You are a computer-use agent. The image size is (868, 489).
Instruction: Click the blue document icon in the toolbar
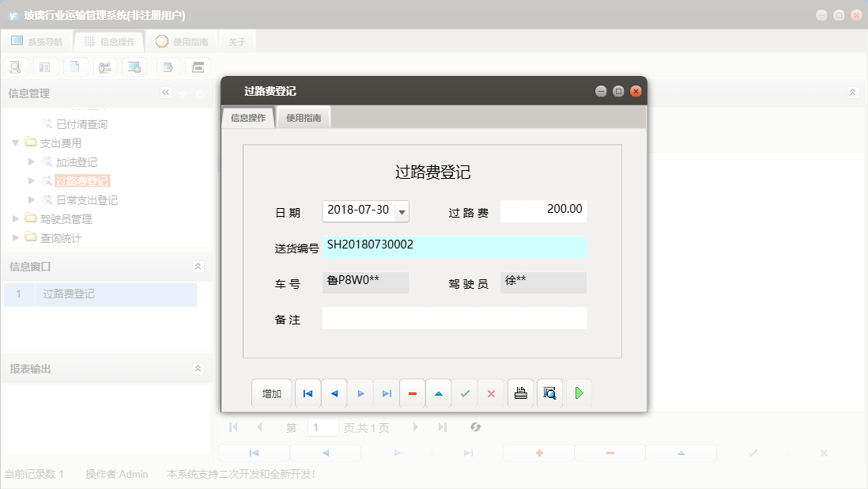point(75,66)
